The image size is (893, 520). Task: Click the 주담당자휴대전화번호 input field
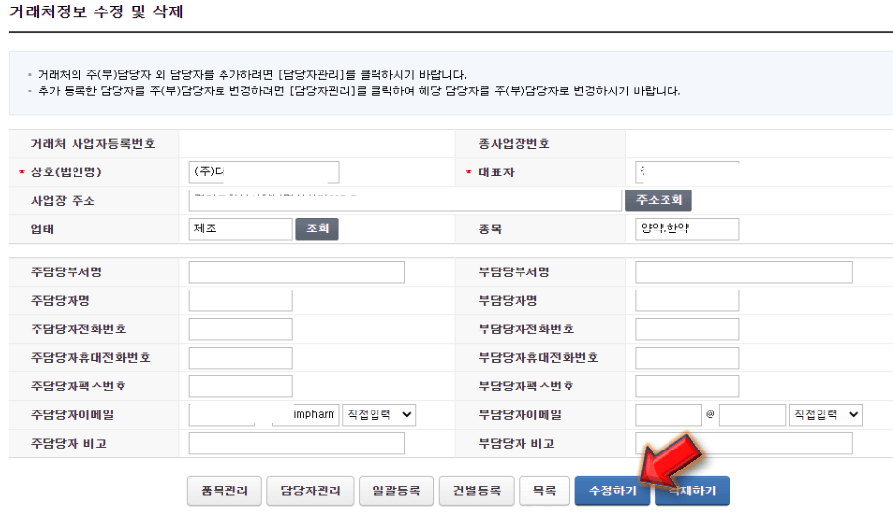[241, 358]
